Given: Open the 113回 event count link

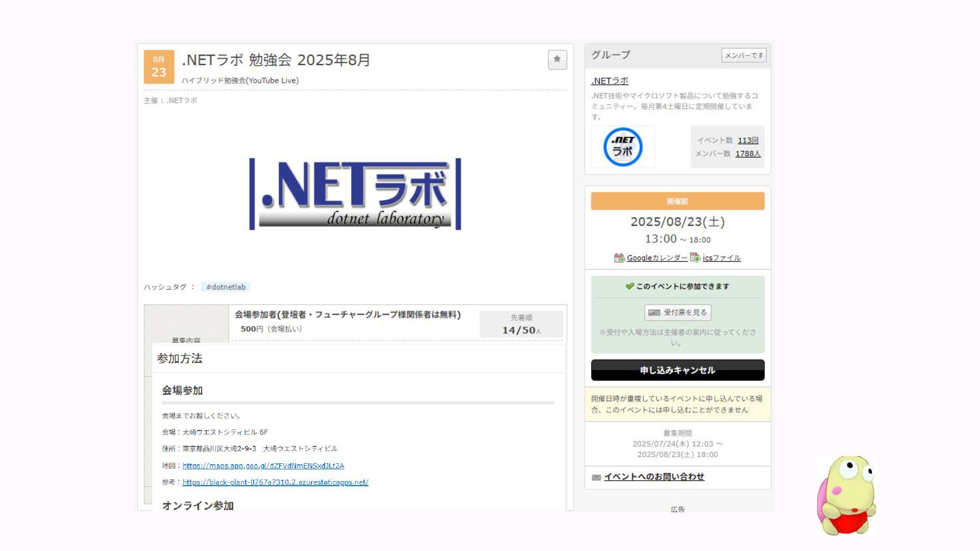Looking at the screenshot, I should 748,140.
